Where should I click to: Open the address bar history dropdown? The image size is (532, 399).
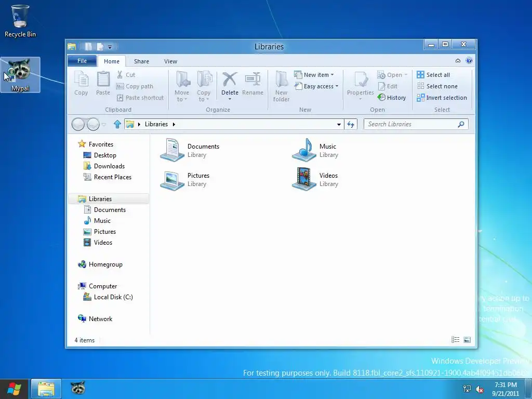tap(339, 125)
